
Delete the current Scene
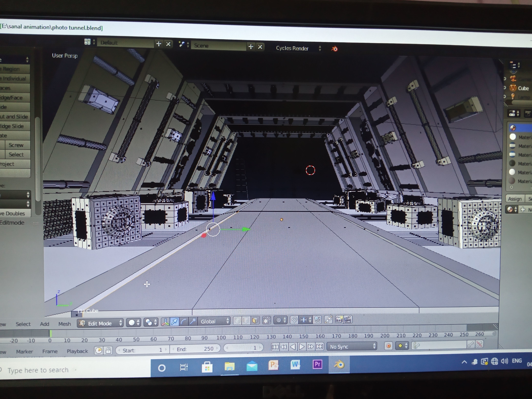point(260,47)
